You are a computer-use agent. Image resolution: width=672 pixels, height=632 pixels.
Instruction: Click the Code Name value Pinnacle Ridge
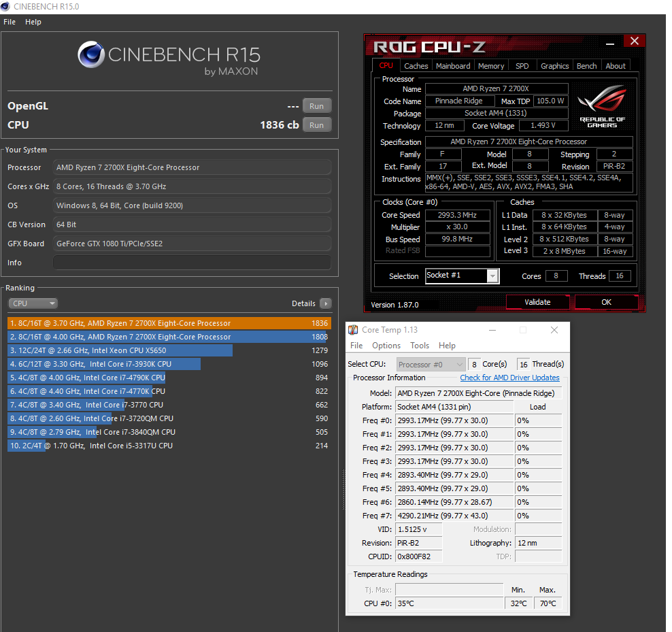[458, 101]
